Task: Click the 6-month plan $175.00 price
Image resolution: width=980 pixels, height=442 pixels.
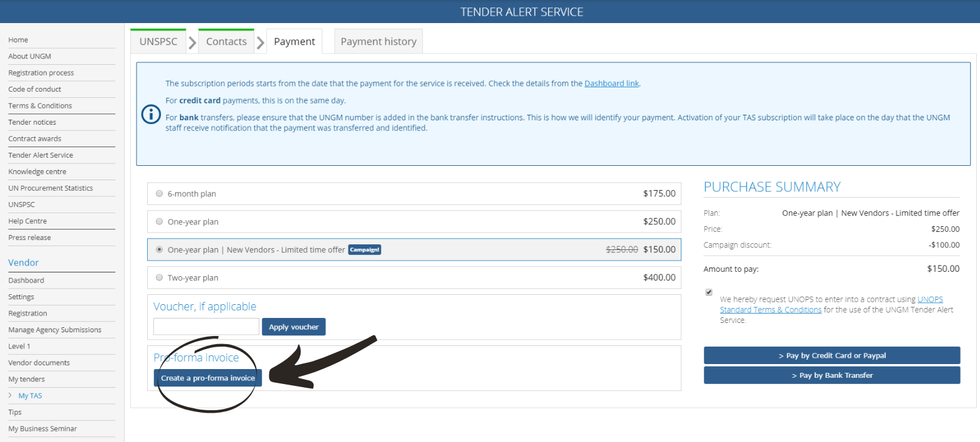Action: 659,193
